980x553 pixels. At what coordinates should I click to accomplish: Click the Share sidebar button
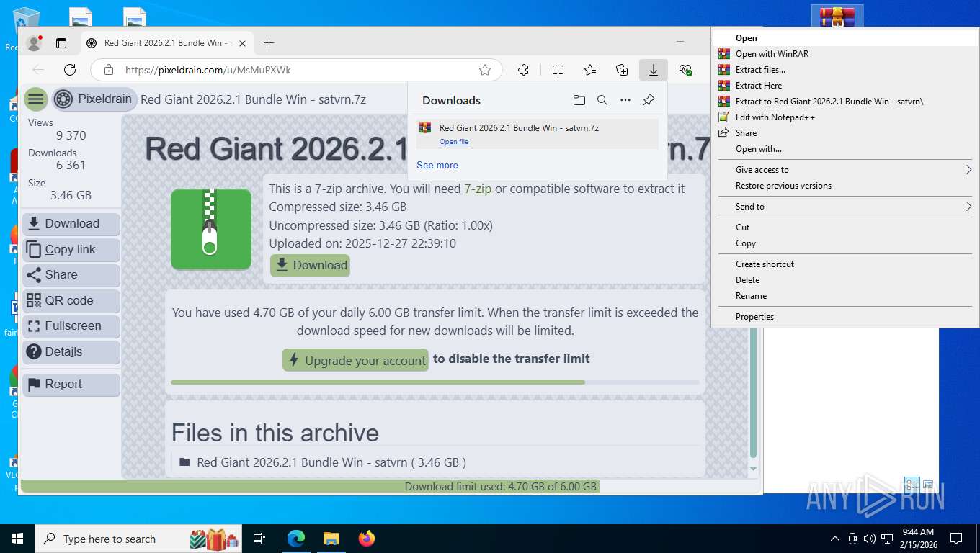pos(71,275)
